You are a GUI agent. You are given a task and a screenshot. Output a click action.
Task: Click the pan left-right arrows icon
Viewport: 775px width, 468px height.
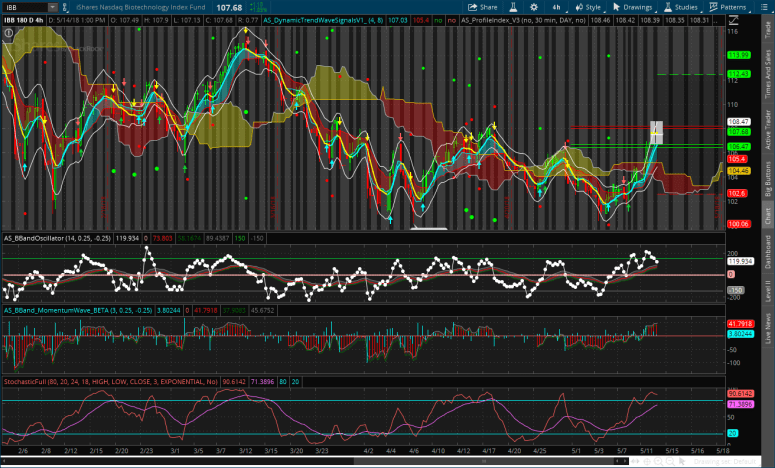coord(636,461)
